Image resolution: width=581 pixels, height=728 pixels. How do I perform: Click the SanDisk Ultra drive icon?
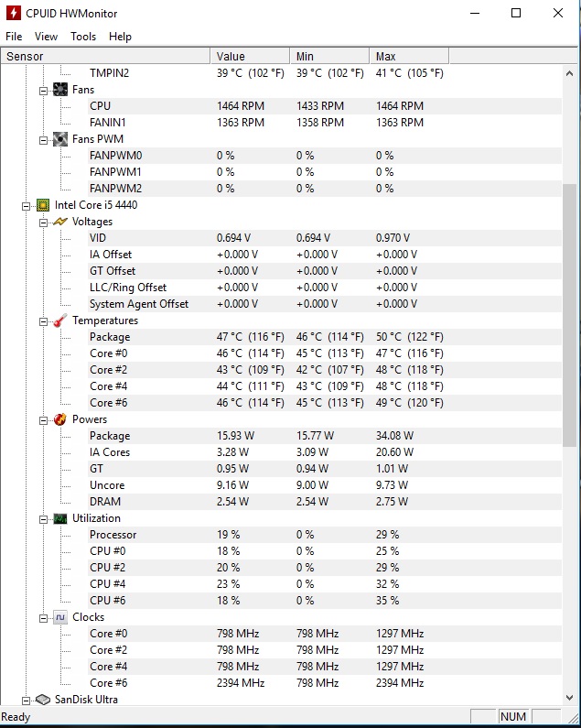pyautogui.click(x=43, y=700)
